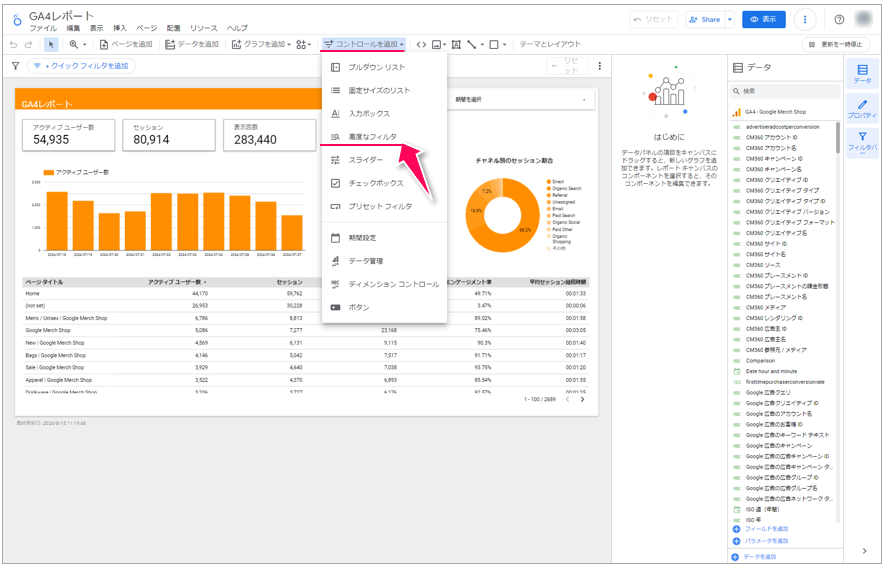Select 入力ボックス control
Image resolution: width=885 pixels, height=567 pixels.
click(384, 113)
